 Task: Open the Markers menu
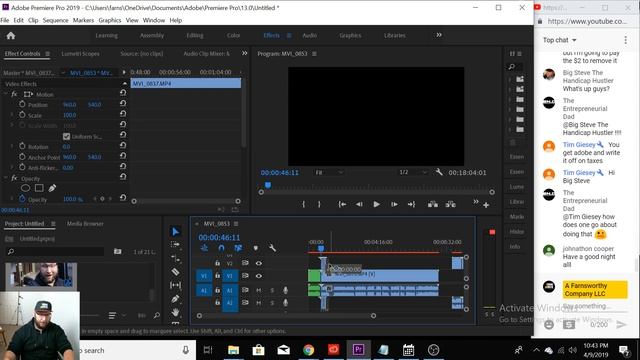83,20
